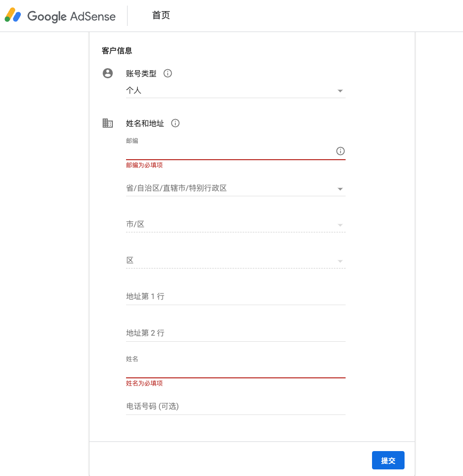The width and height of the screenshot is (463, 476).
Task: Open the info tooltip next to 账号类型
Action: [168, 73]
